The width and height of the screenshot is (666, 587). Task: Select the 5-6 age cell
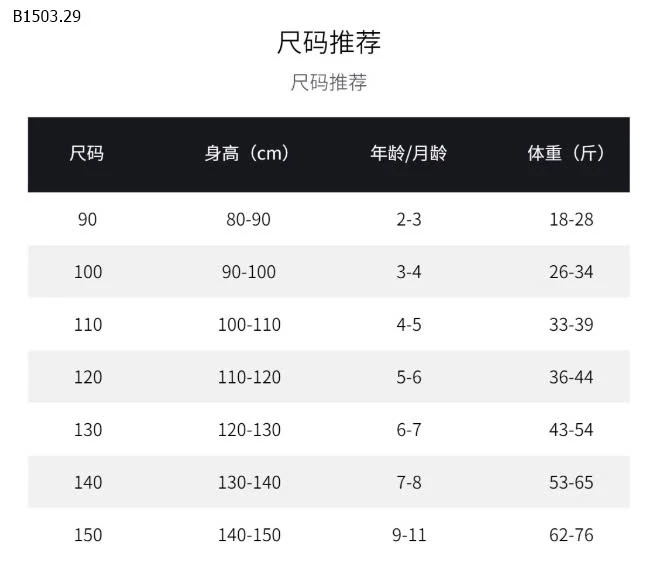[x=409, y=377]
